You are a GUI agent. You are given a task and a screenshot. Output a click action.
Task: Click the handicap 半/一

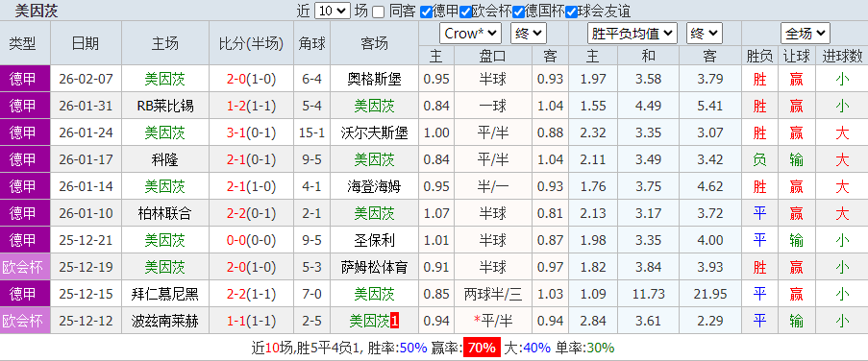tap(493, 186)
